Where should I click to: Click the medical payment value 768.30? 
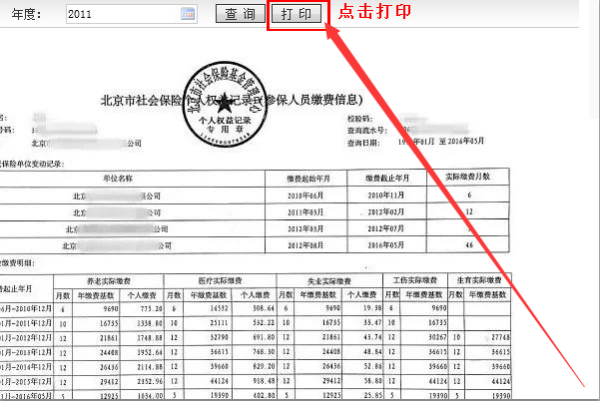click(x=263, y=352)
